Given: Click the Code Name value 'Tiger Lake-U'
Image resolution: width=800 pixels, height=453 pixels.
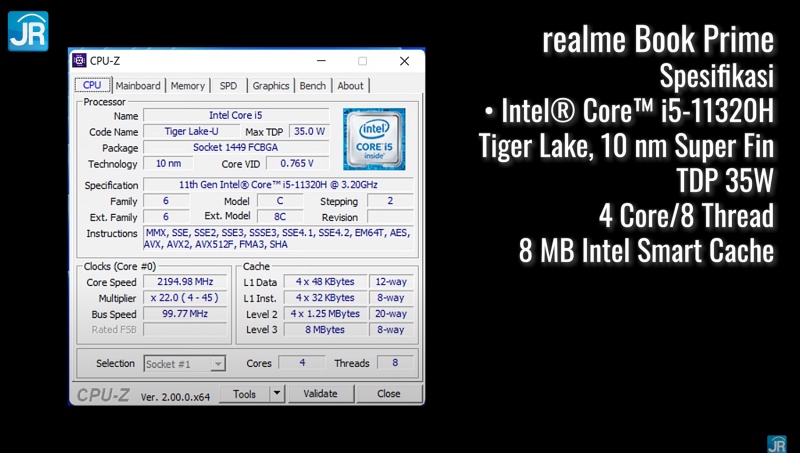Looking at the screenshot, I should pyautogui.click(x=191, y=131).
